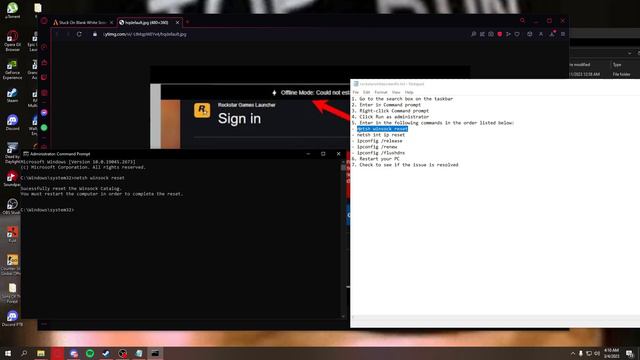Image resolution: width=640 pixels, height=360 pixels.
Task: Click the Windows Start button
Action: pyautogui.click(x=8, y=353)
